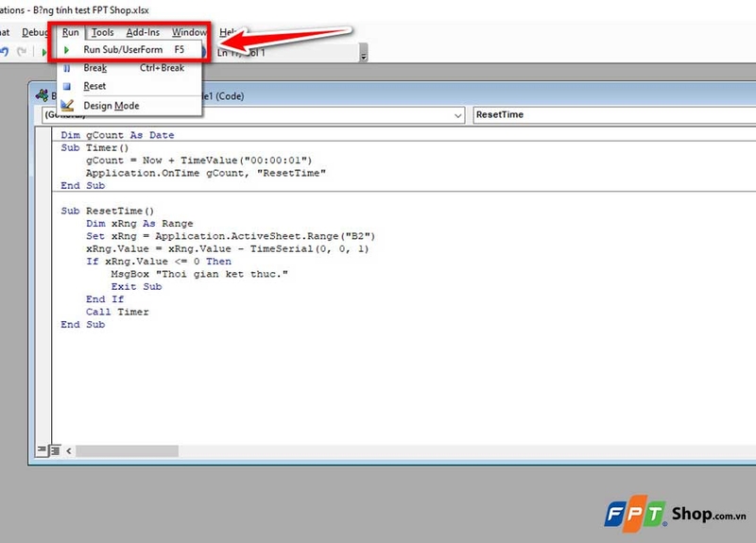756x543 pixels.
Task: Open the Debug menu
Action: coord(35,32)
